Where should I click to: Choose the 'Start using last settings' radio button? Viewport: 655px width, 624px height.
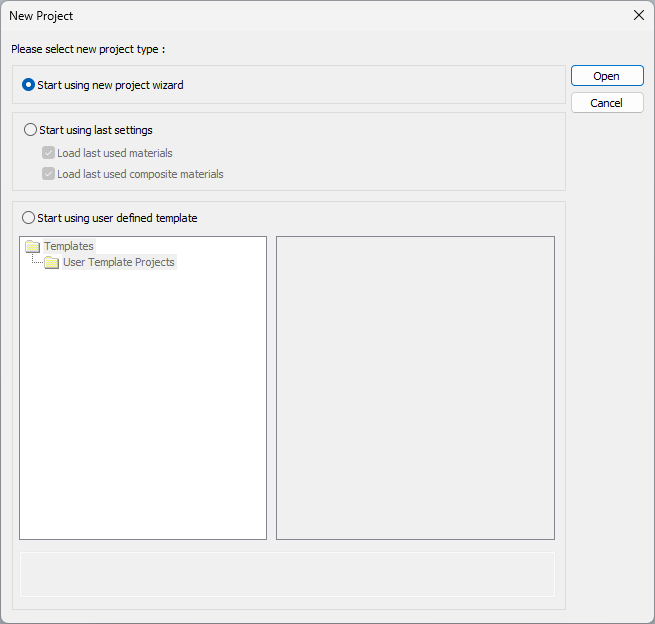(30, 130)
